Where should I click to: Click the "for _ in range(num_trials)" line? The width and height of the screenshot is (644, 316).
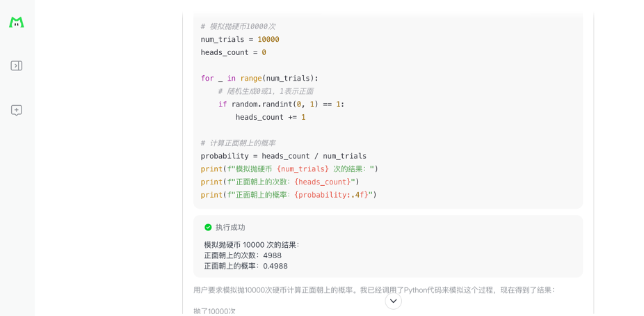pyautogui.click(x=259, y=78)
